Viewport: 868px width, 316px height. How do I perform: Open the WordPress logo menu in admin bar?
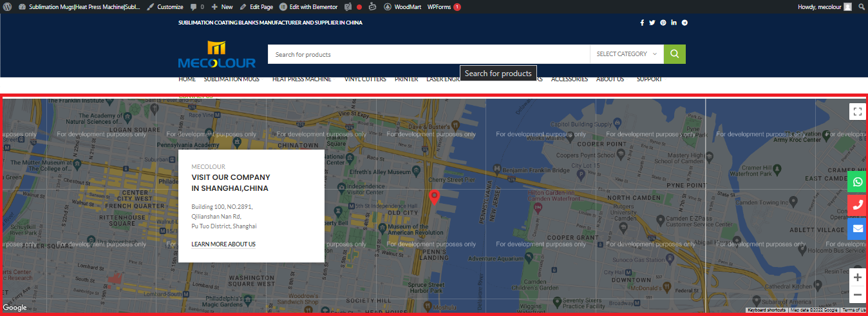7,6
